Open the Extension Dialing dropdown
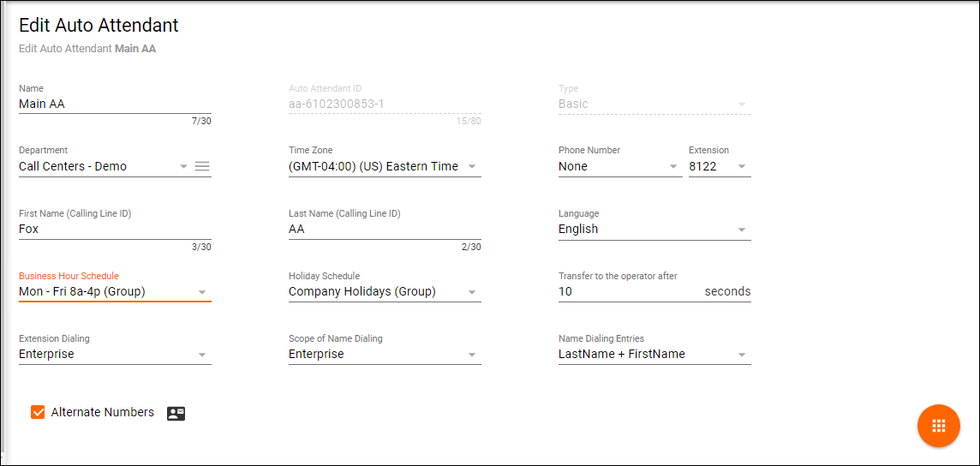This screenshot has width=980, height=466. [x=114, y=354]
